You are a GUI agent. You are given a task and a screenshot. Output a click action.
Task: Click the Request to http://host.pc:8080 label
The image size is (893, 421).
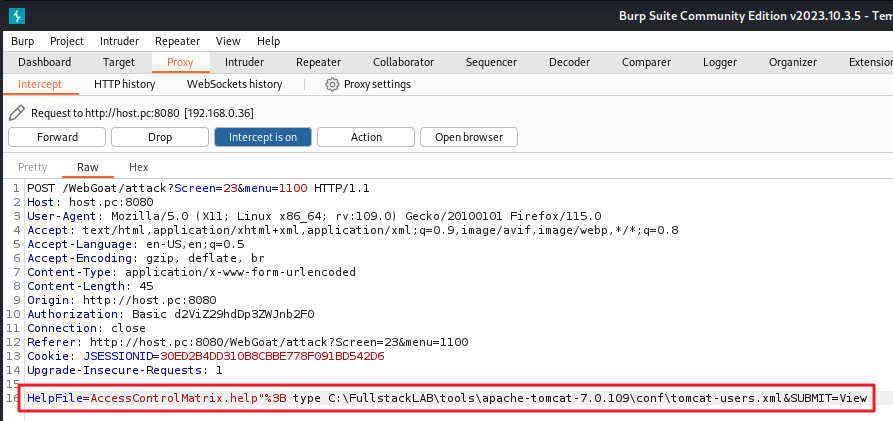[142, 113]
